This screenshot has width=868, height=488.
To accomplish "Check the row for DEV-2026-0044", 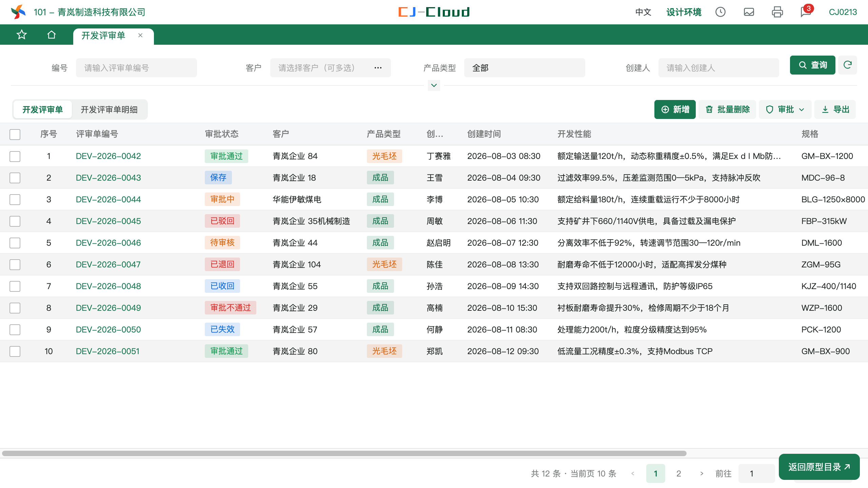I will coord(15,200).
